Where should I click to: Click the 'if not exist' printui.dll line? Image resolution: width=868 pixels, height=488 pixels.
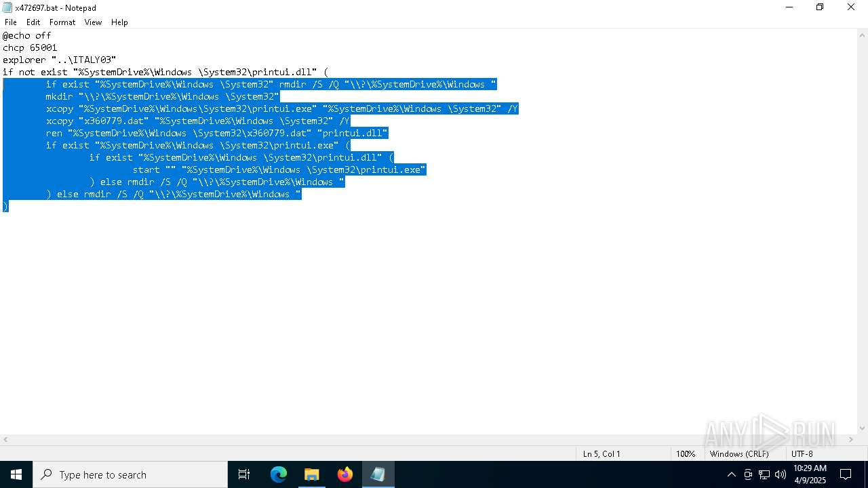click(x=165, y=72)
